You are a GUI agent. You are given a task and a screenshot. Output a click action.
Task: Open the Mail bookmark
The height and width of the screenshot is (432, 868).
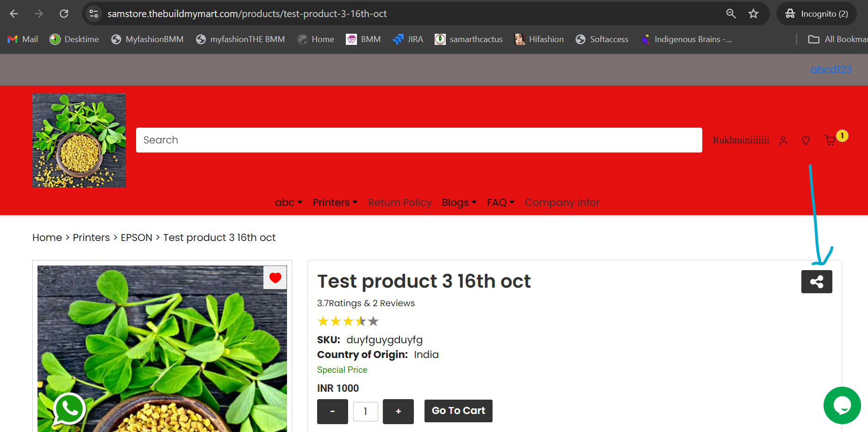(23, 39)
